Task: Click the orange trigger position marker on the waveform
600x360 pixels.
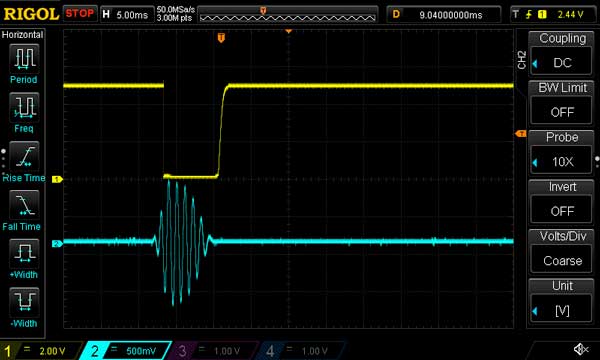Action: (x=221, y=37)
